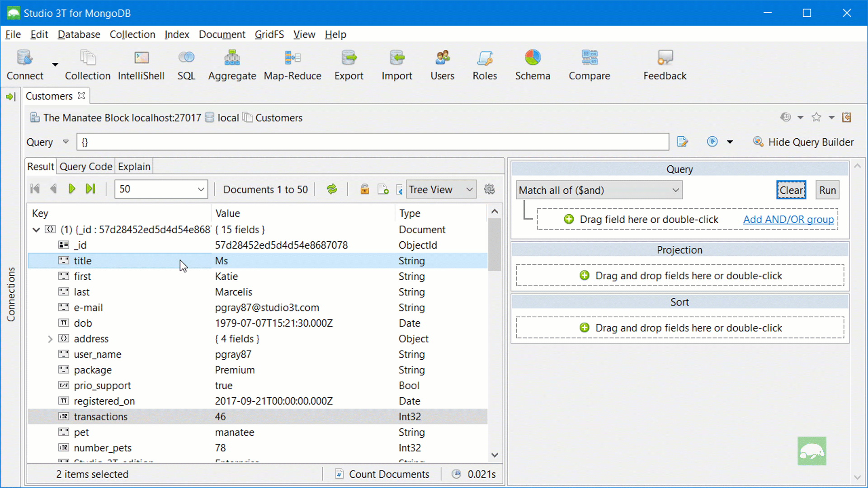Click the clipboard icon near the bookmark
This screenshot has height=488, width=868.
pos(847,117)
